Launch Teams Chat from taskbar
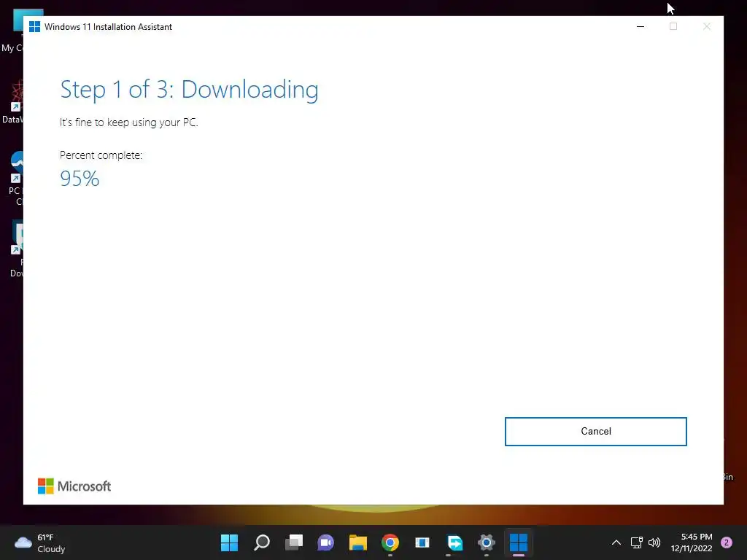This screenshot has width=747, height=560. tap(326, 542)
